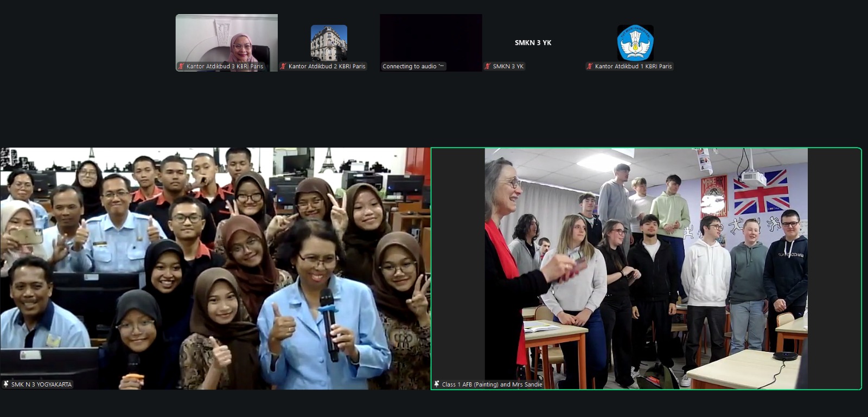Click muted mic icon for Kantor Atdikbud 3

click(x=181, y=66)
